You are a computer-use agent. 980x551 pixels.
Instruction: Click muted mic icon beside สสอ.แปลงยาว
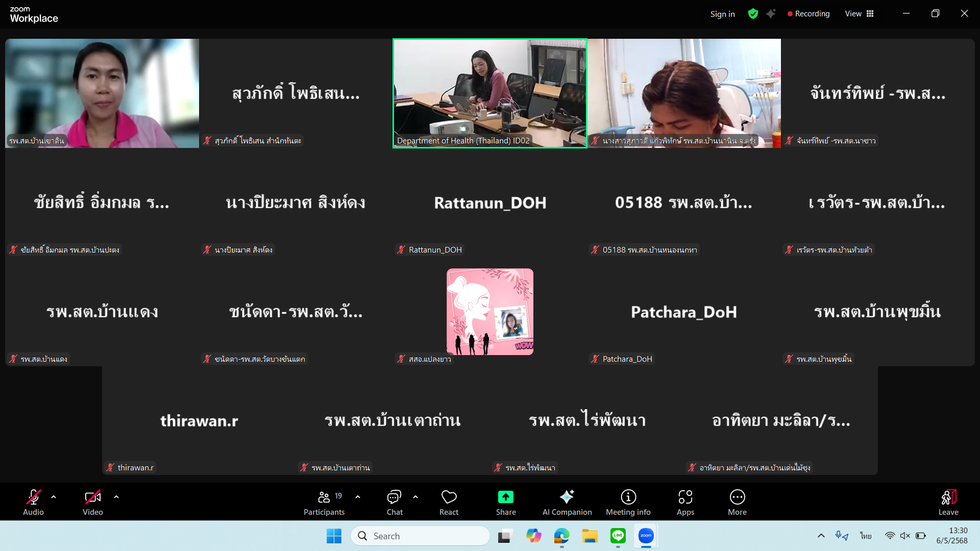pos(401,359)
